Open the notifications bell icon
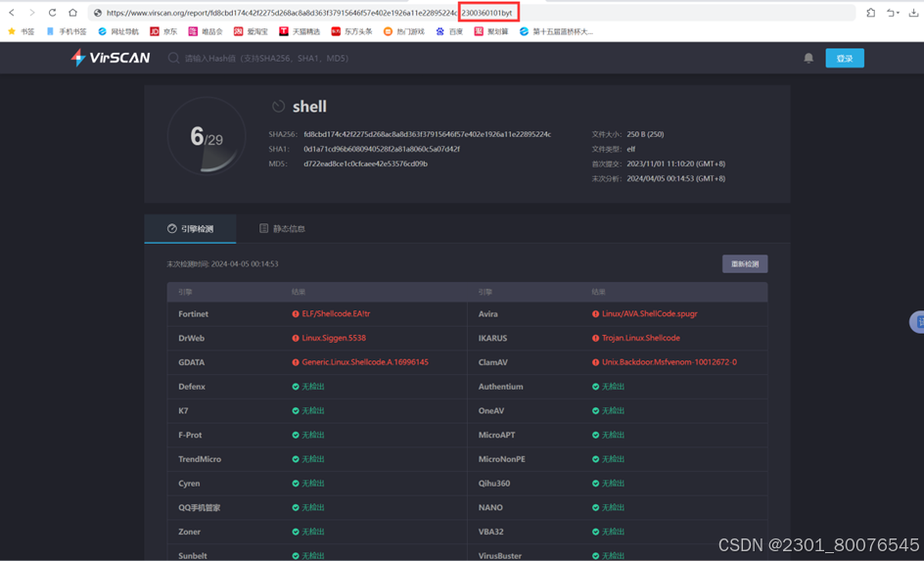 [808, 58]
